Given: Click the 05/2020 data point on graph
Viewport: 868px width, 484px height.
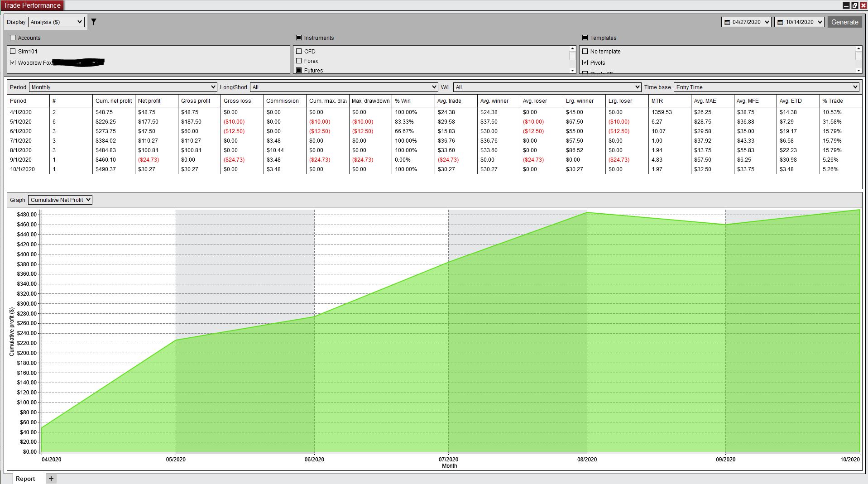Looking at the screenshot, I should coord(176,340).
